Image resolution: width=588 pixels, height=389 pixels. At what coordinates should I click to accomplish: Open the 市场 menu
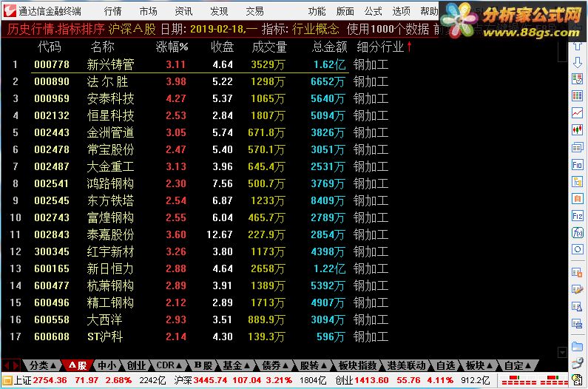[x=148, y=11]
